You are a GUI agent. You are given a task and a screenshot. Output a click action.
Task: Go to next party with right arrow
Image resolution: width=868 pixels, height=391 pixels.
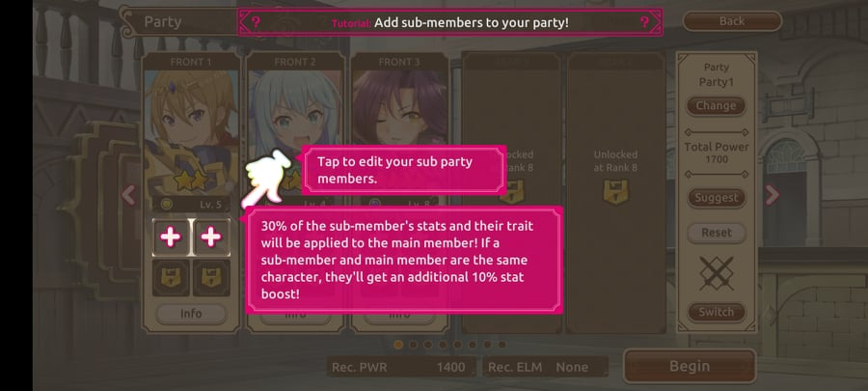772,195
